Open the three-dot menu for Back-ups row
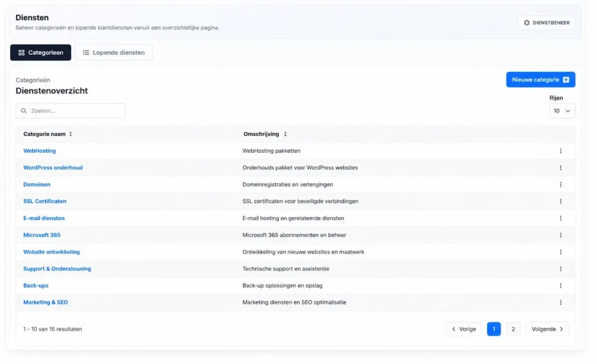This screenshot has height=364, width=597. (560, 285)
